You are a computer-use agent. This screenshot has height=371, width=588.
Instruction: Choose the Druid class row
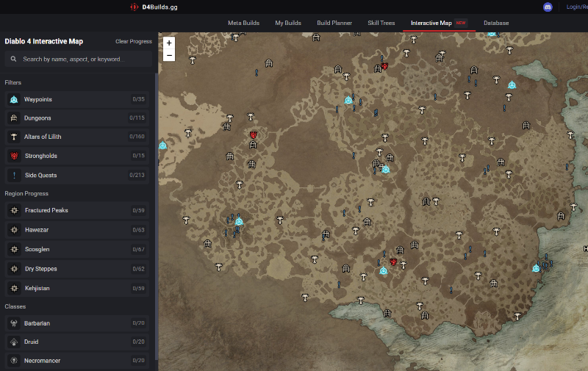click(77, 342)
